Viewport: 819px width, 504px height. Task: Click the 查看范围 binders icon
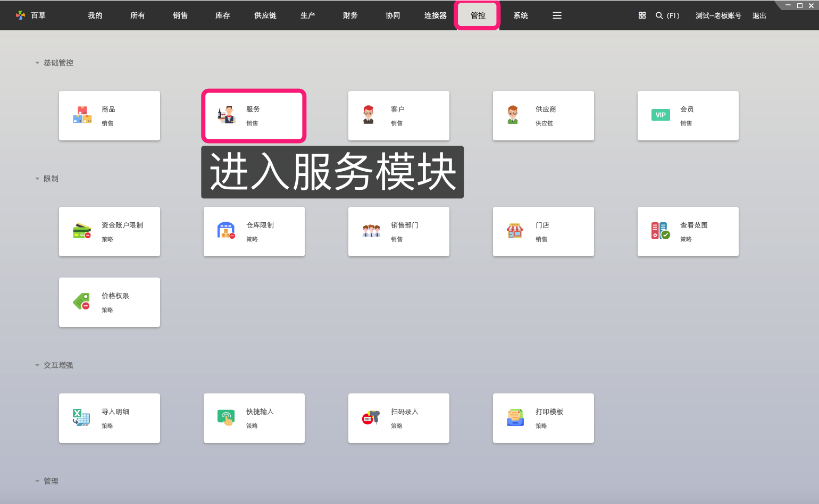coord(661,231)
